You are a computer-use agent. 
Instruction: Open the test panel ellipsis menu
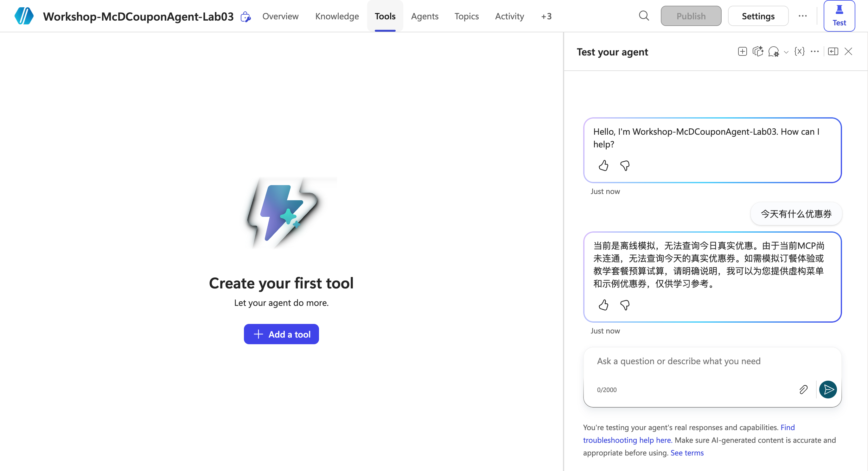pos(815,51)
